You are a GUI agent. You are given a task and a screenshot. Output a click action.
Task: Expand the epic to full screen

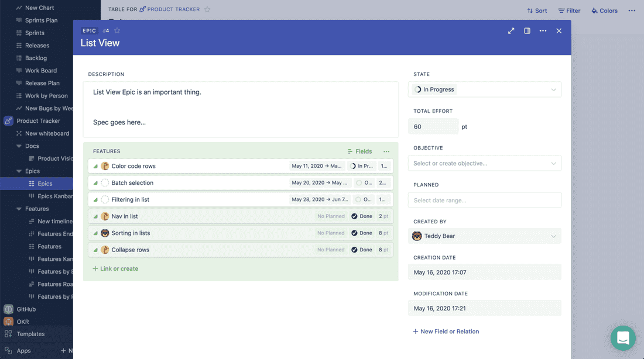[511, 31]
